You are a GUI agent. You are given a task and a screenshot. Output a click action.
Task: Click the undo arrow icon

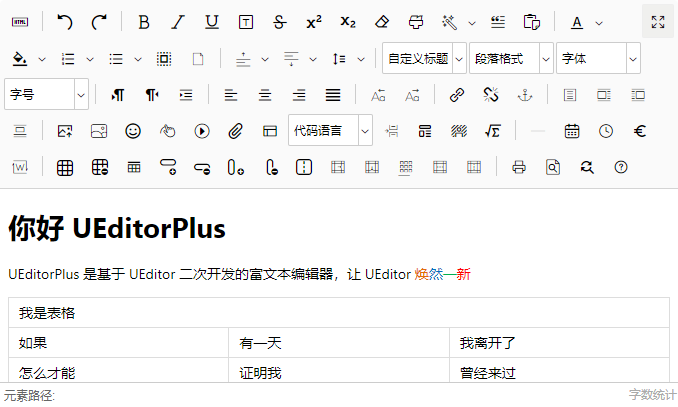click(x=65, y=22)
